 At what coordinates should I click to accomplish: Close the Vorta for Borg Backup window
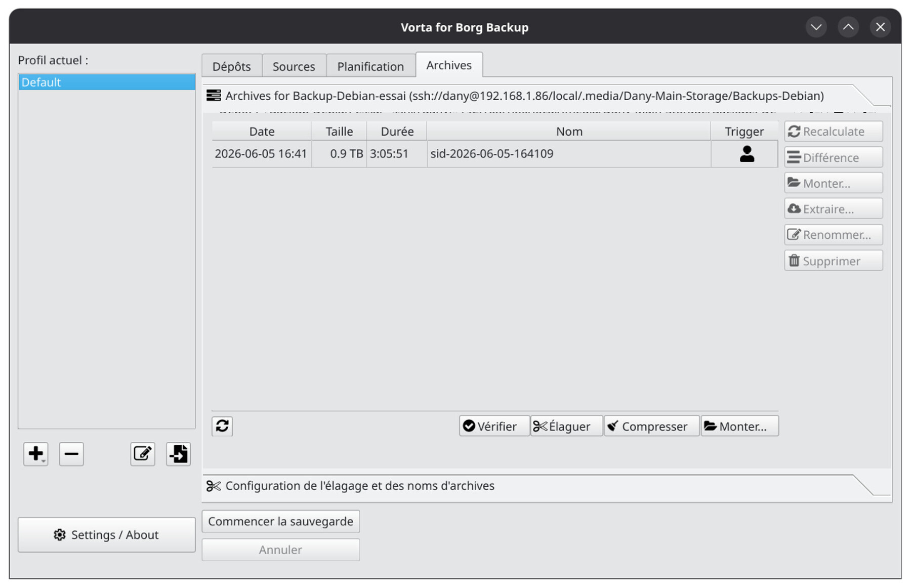pyautogui.click(x=880, y=27)
